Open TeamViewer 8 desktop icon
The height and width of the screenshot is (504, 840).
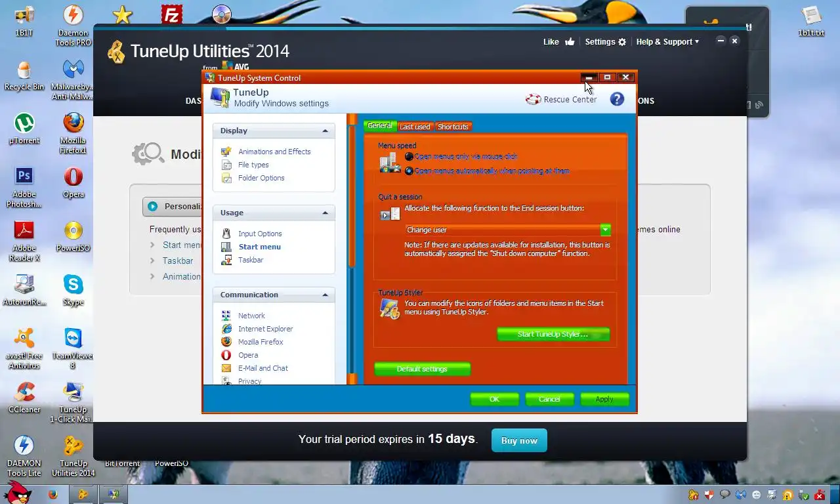(x=73, y=348)
